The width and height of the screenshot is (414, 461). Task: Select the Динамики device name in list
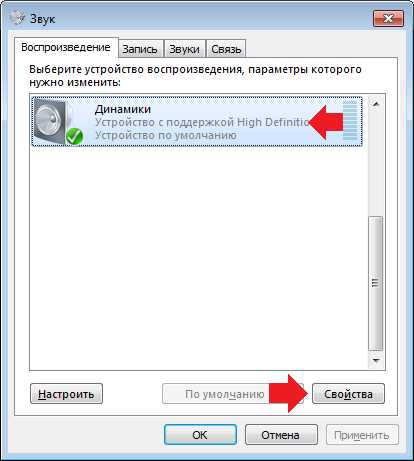pos(123,109)
